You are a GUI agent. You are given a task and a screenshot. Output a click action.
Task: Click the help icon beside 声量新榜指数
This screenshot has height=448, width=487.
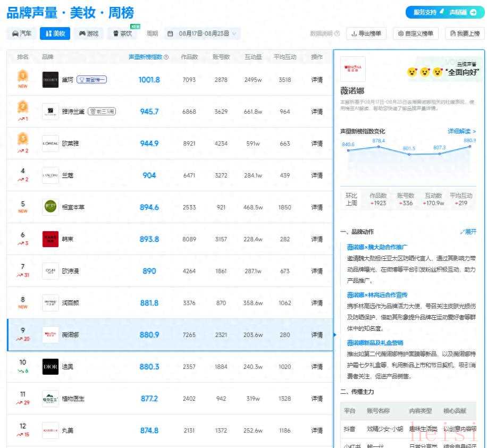[166, 57]
